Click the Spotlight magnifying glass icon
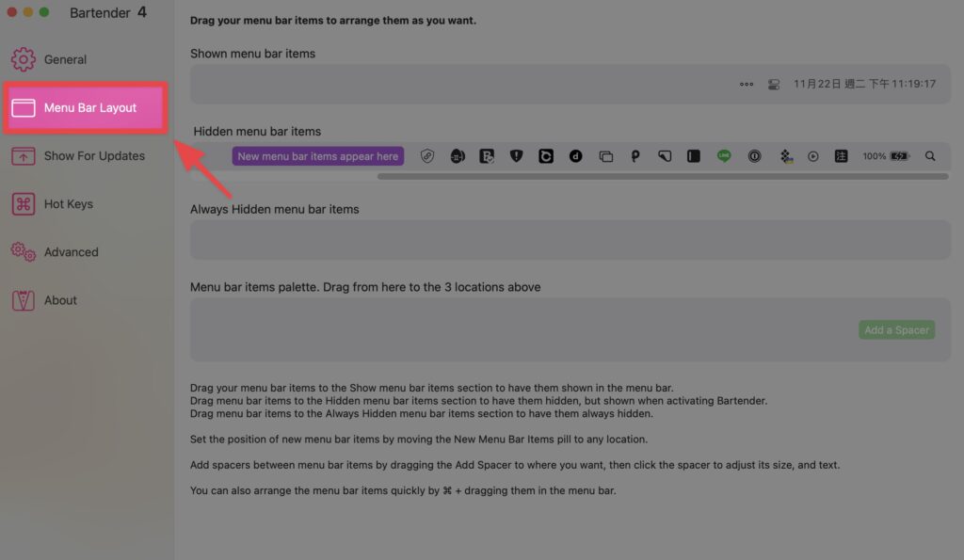This screenshot has height=560, width=964. tap(930, 156)
